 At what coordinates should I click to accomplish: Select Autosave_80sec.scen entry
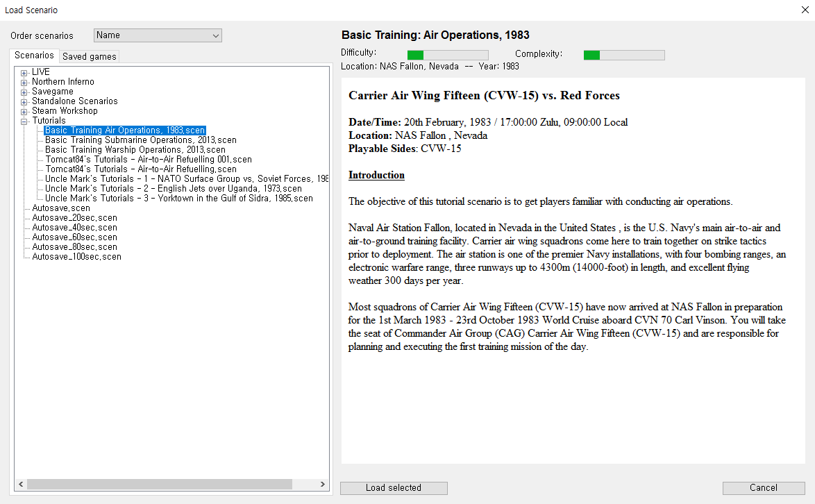75,247
